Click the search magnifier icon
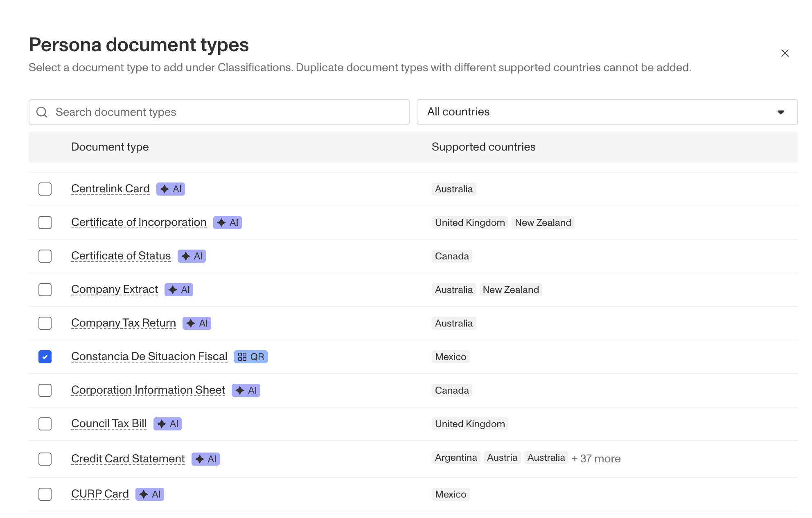The image size is (812, 518). [x=42, y=112]
